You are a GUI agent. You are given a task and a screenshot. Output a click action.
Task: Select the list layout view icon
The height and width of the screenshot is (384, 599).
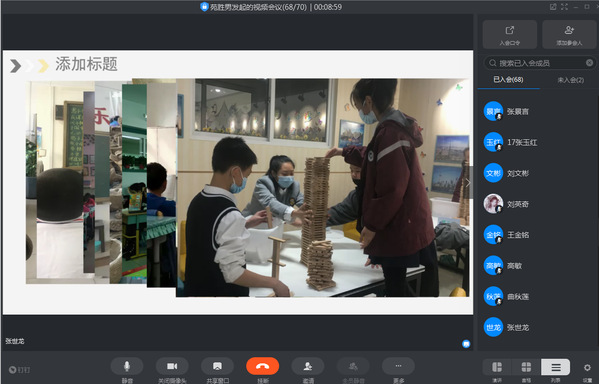point(555,367)
